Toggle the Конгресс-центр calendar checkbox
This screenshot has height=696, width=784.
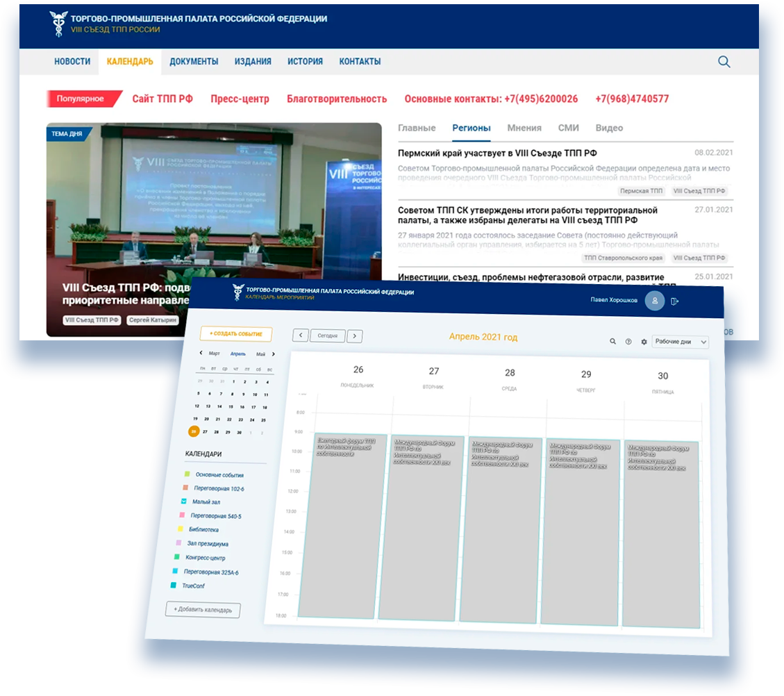coord(177,556)
